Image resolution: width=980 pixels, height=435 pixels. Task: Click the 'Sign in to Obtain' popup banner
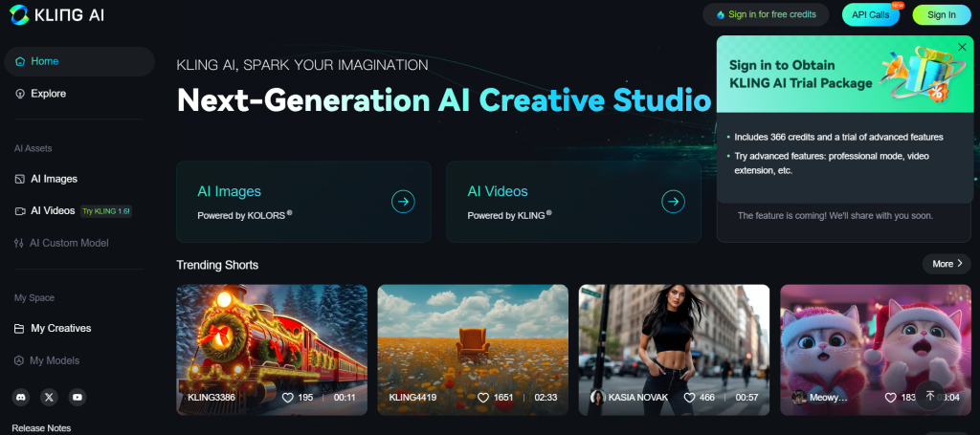pyautogui.click(x=844, y=75)
